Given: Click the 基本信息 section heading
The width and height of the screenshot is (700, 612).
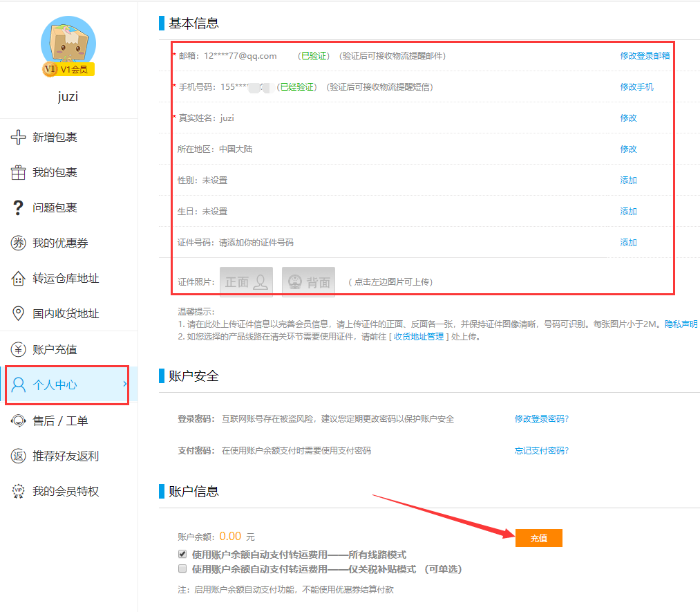Looking at the screenshot, I should tap(193, 24).
